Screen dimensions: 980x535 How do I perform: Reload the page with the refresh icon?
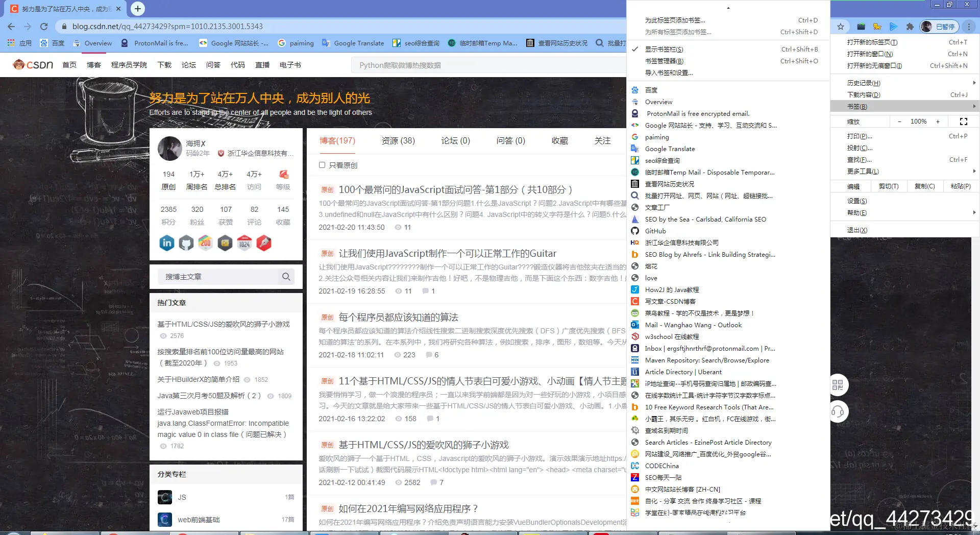tap(44, 27)
